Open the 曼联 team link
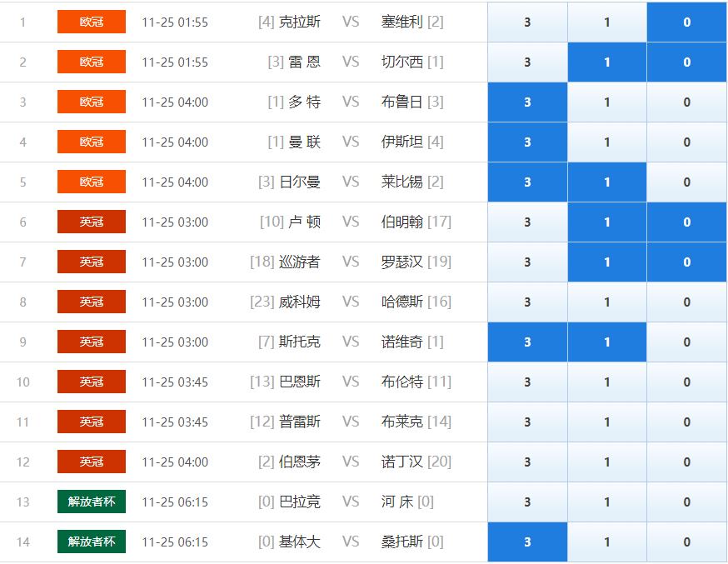 pos(304,142)
